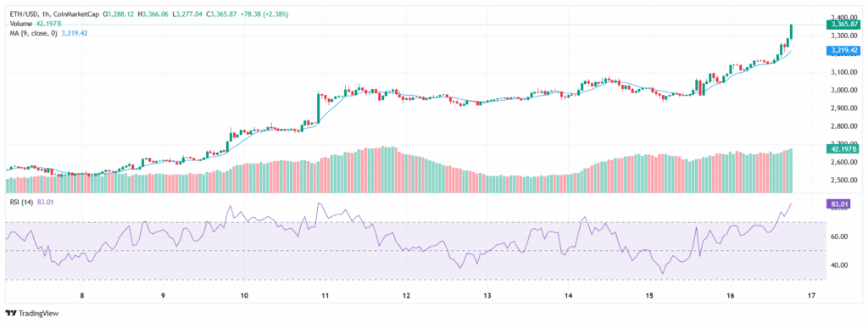Click the MA value 3,219.42 in legend
Image resolution: width=868 pixels, height=323 pixels.
pos(74,33)
